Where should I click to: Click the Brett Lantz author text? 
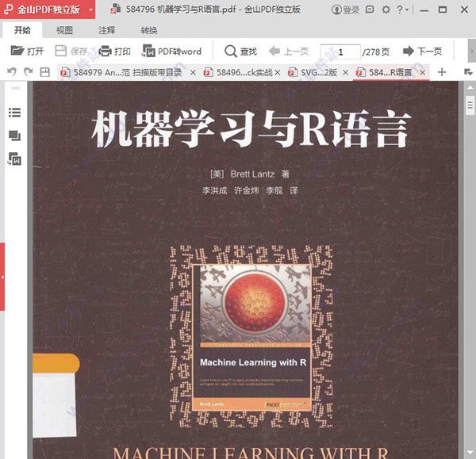pos(252,174)
